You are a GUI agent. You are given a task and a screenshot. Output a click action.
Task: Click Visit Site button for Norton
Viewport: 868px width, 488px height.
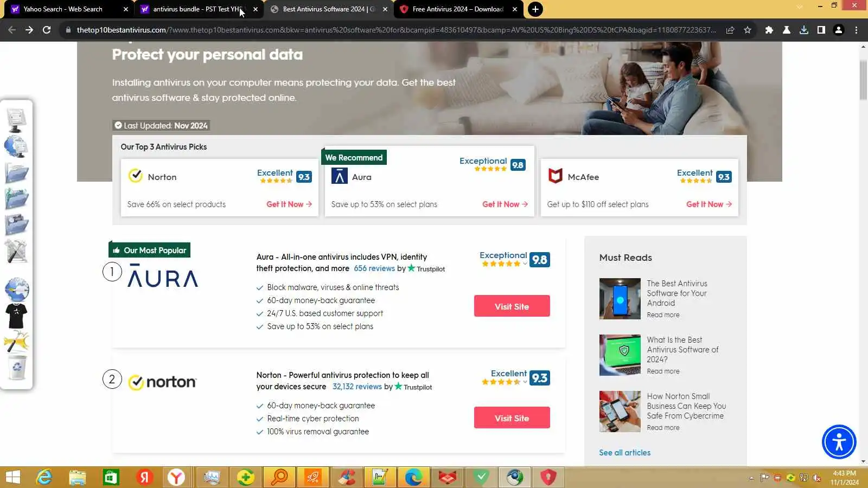click(512, 418)
